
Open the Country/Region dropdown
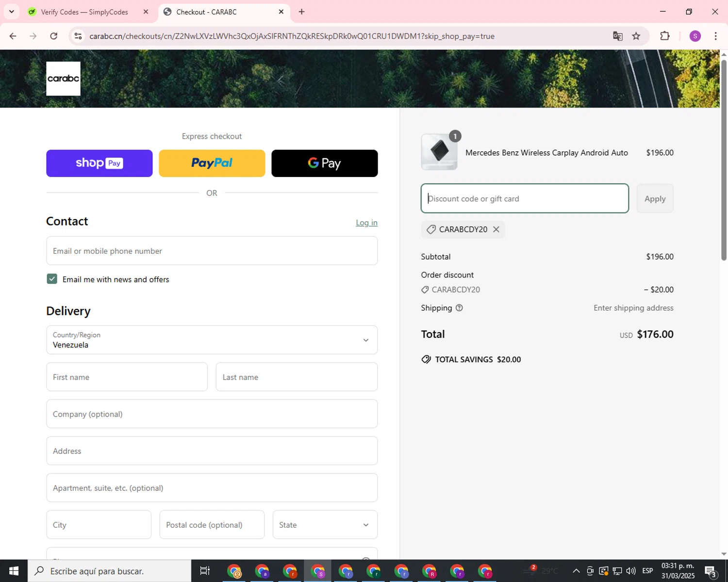[x=212, y=340]
